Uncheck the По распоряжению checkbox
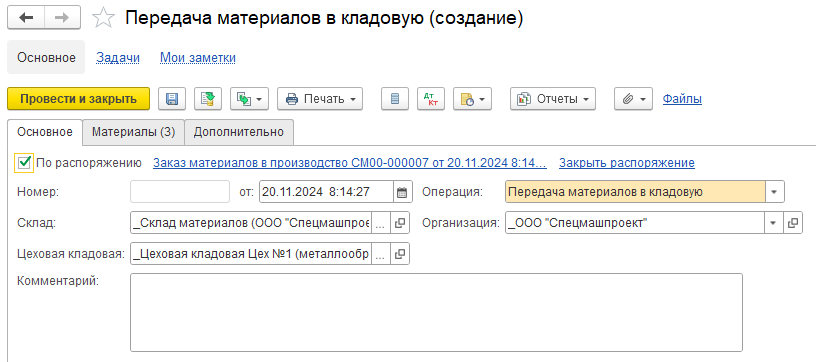Screen dimensions: 816x362 [24, 163]
